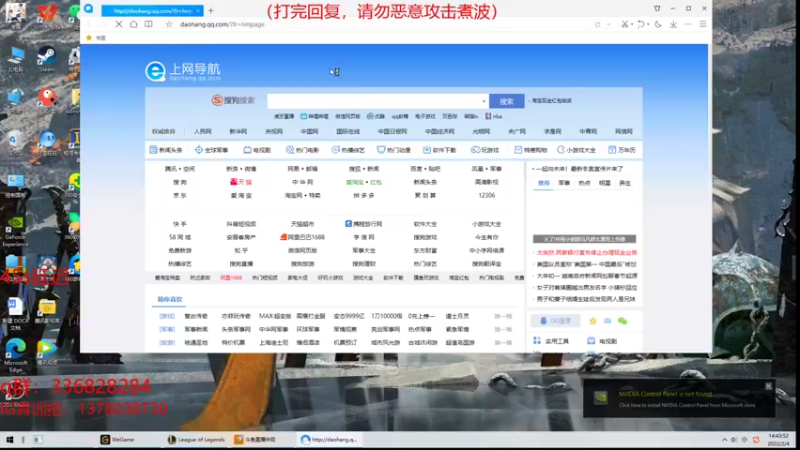
Task: Open GeForce Experience desktop shortcut
Action: pyautogui.click(x=15, y=232)
